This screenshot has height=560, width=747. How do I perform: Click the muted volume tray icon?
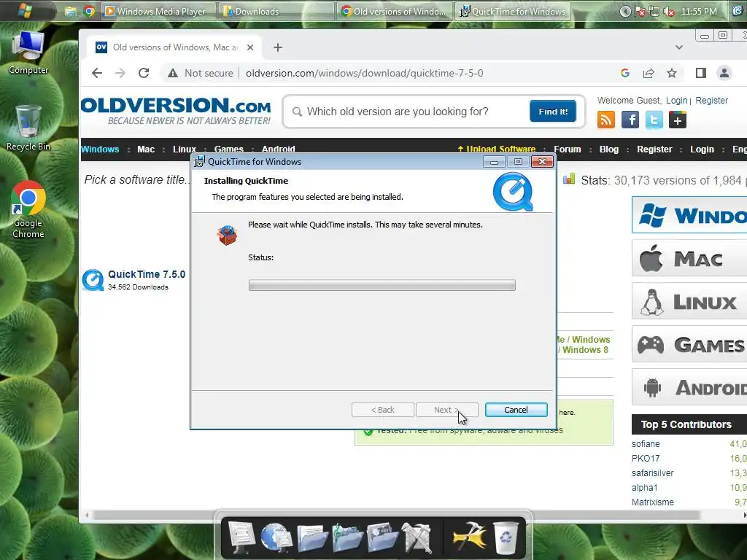point(670,12)
